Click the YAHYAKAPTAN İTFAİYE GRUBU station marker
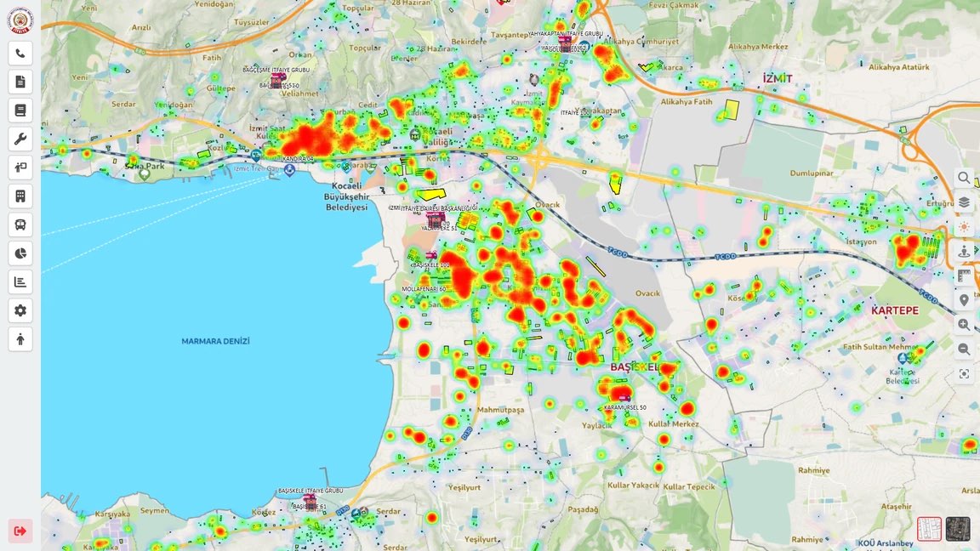Image resolution: width=980 pixels, height=551 pixels. [565, 43]
